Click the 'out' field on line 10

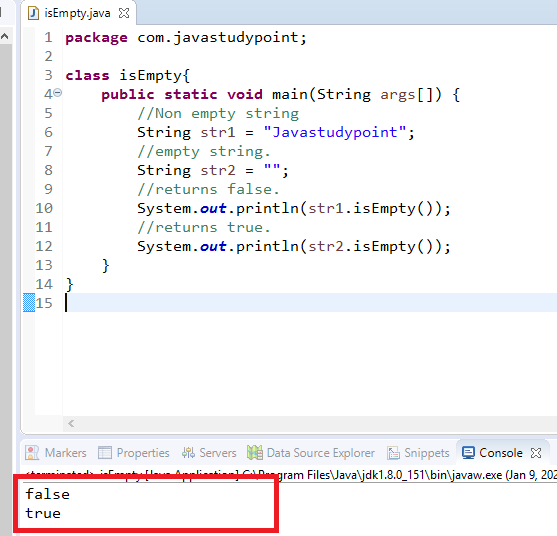(x=213, y=209)
